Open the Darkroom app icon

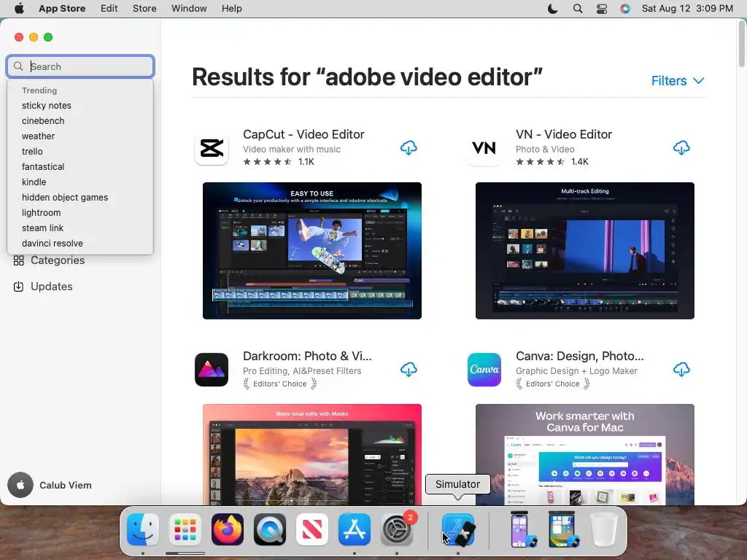pos(212,370)
